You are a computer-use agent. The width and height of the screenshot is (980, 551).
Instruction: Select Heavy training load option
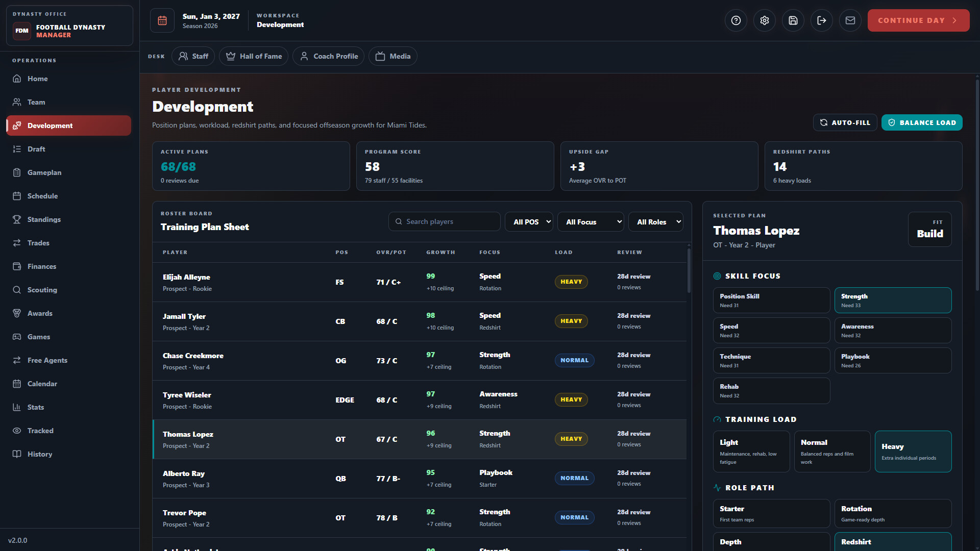point(913,452)
